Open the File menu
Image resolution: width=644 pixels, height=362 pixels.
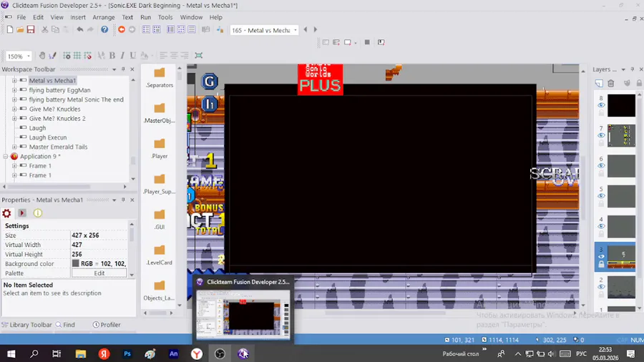pos(21,17)
